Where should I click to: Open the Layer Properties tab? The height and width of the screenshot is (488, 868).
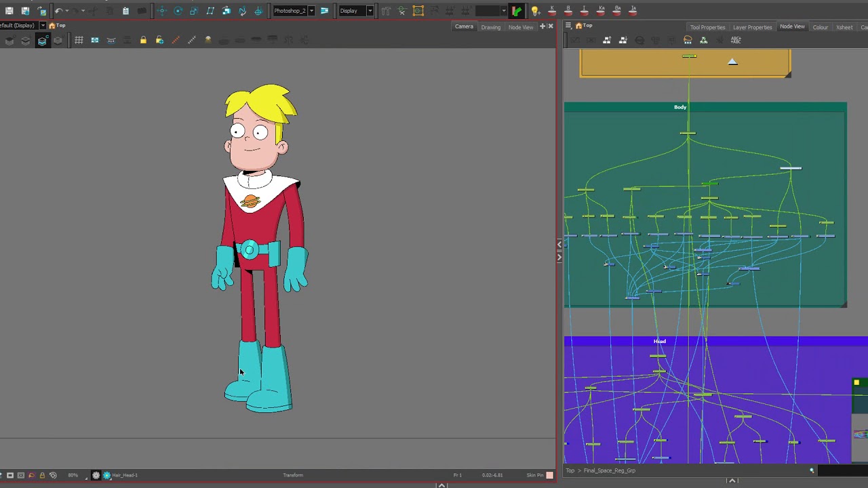tap(752, 27)
